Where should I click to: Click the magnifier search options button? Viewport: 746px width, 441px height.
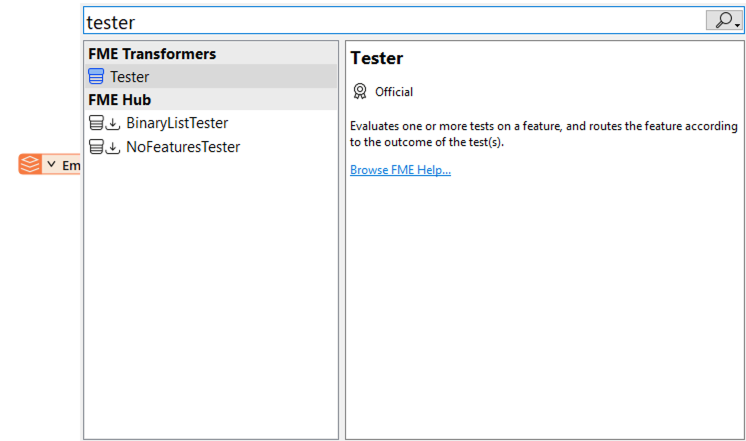724,20
